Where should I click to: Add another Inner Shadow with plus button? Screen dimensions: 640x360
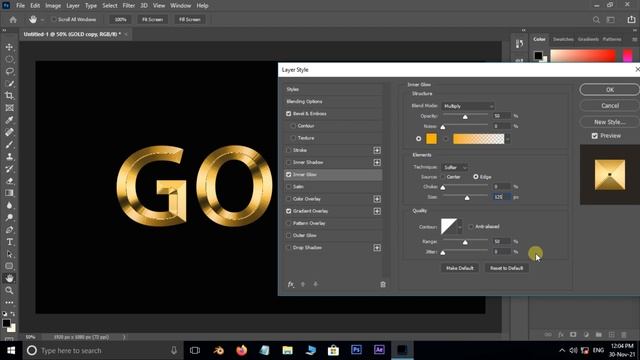point(377,162)
